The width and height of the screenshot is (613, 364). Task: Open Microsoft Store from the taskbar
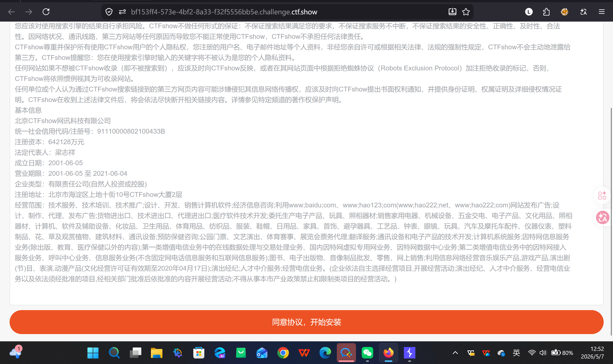coord(199,353)
